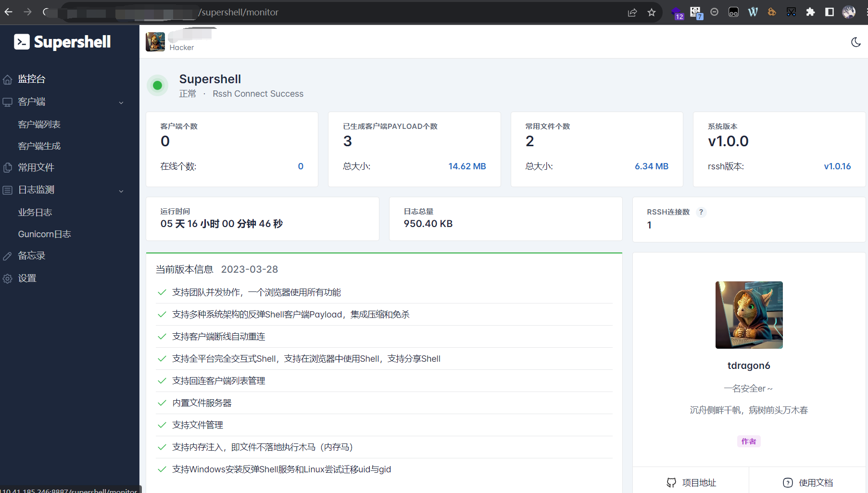
Task: Click the share page icon in address bar
Action: pyautogui.click(x=632, y=13)
